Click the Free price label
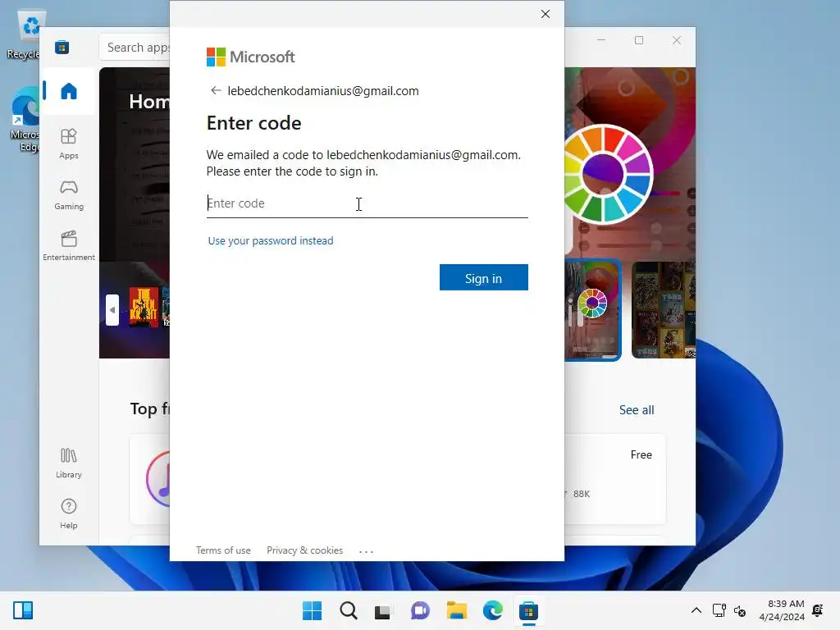This screenshot has height=630, width=840. click(x=641, y=454)
